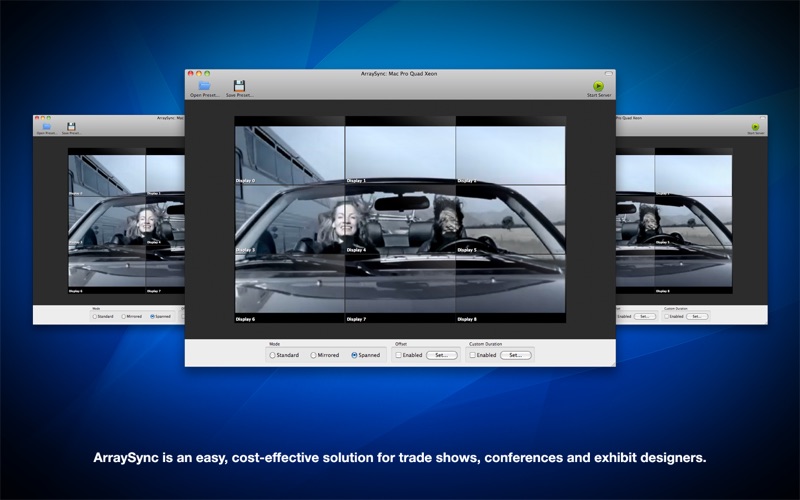Select the Display 0 tile in the center grid

290,150
